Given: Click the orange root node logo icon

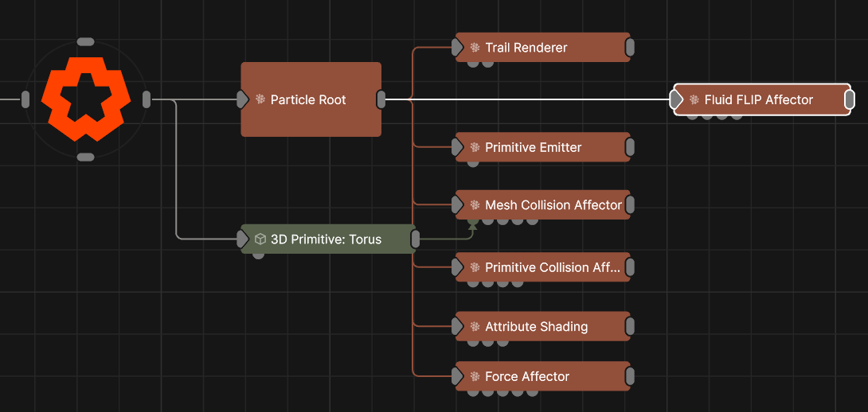Looking at the screenshot, I should click(x=85, y=99).
